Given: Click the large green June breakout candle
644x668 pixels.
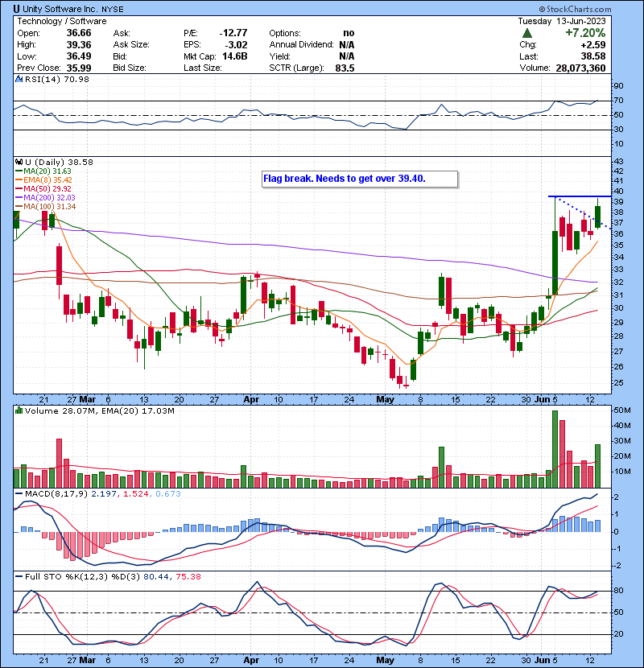Looking at the screenshot, I should 555,263.
